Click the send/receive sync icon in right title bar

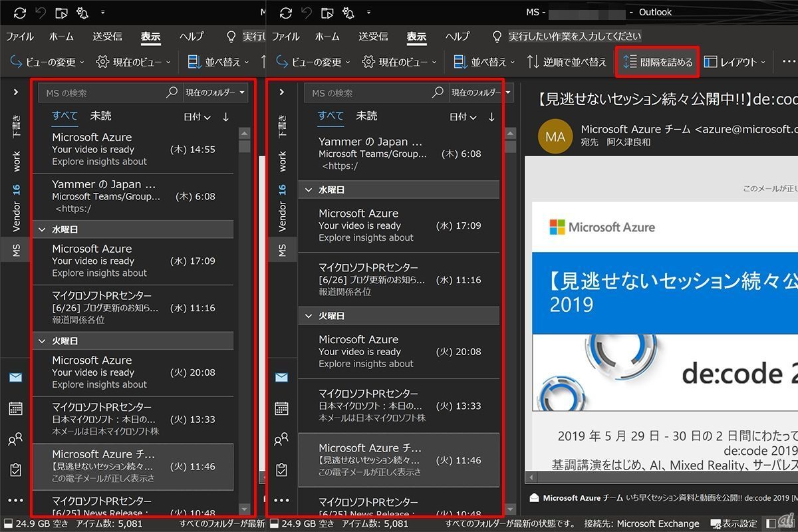click(286, 13)
